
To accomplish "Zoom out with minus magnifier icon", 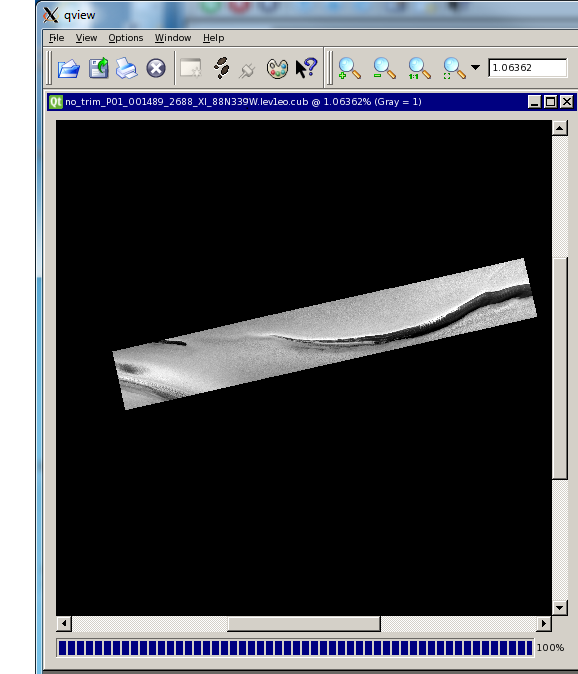I will click(384, 68).
